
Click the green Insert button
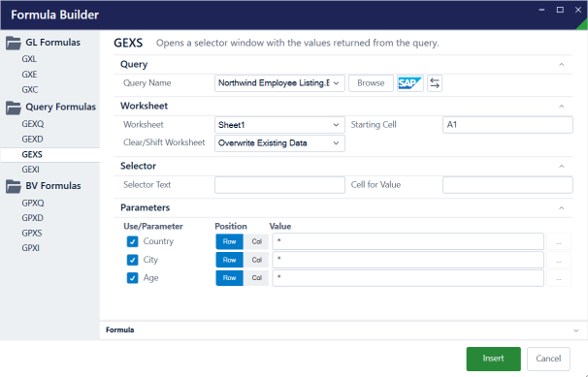(x=494, y=359)
